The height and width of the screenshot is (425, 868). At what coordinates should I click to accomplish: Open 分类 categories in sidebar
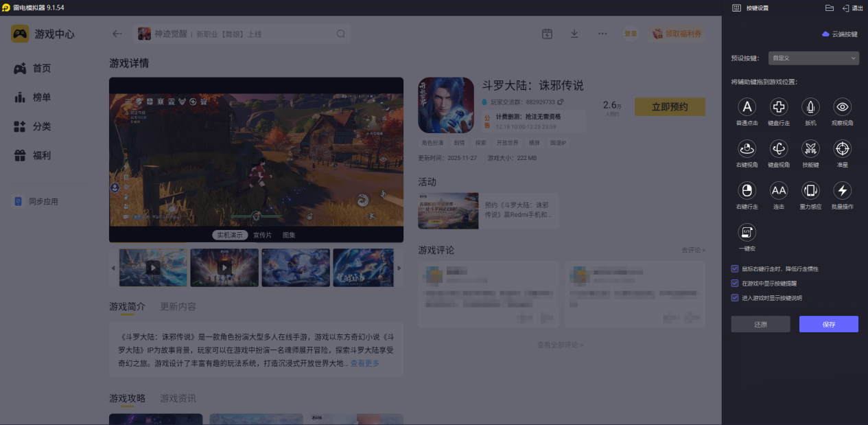32,126
